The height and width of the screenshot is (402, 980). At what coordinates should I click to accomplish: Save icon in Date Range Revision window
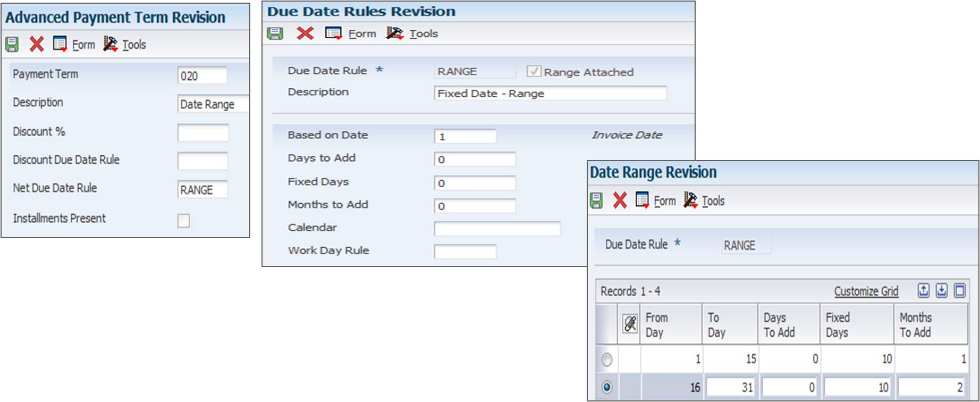[596, 200]
